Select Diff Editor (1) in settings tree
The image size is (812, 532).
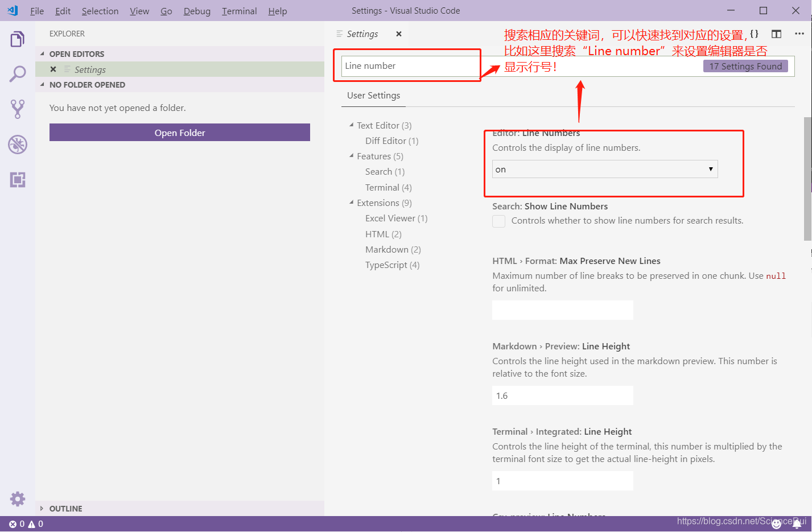[391, 141]
